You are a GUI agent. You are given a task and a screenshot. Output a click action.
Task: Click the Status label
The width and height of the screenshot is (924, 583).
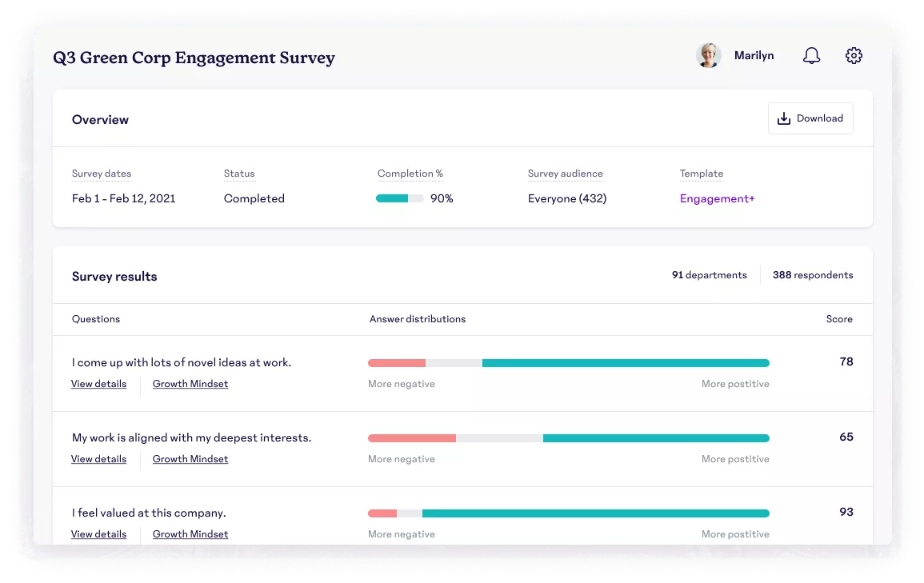239,174
